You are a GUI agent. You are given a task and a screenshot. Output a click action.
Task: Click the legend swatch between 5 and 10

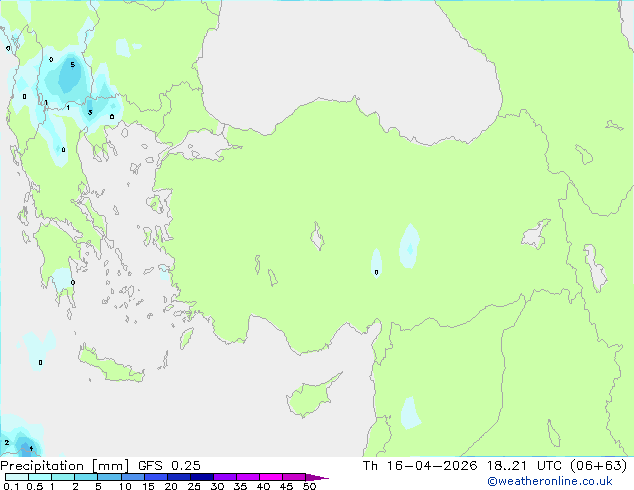tap(109, 477)
